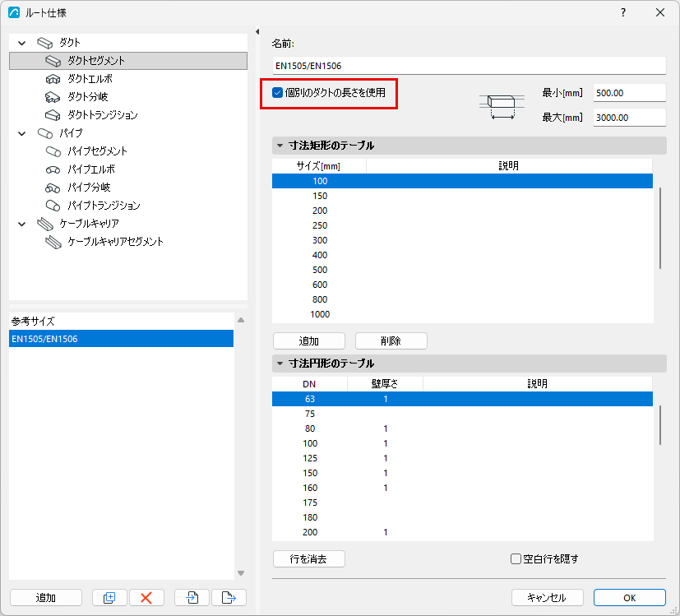Click the ダクトエルボ elbow icon

[53, 79]
